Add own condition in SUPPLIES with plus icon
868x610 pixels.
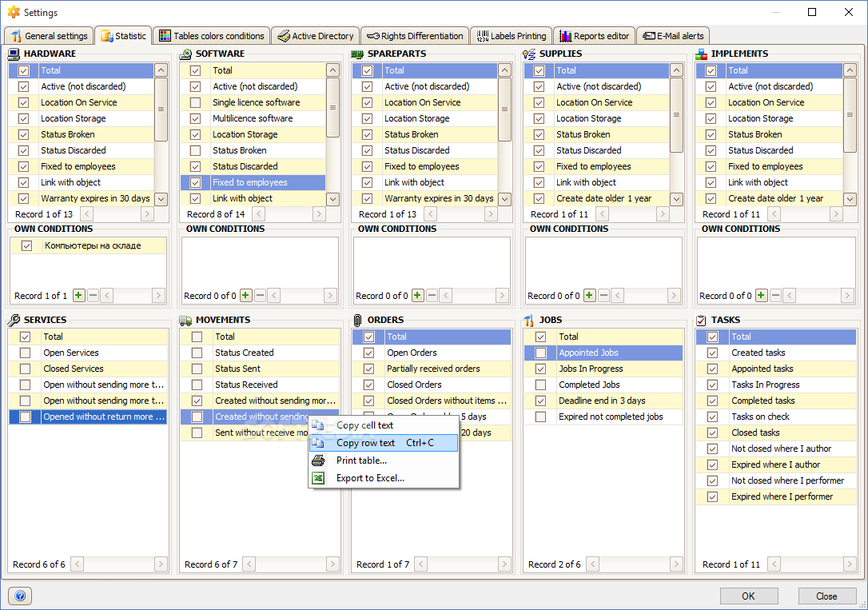click(589, 296)
